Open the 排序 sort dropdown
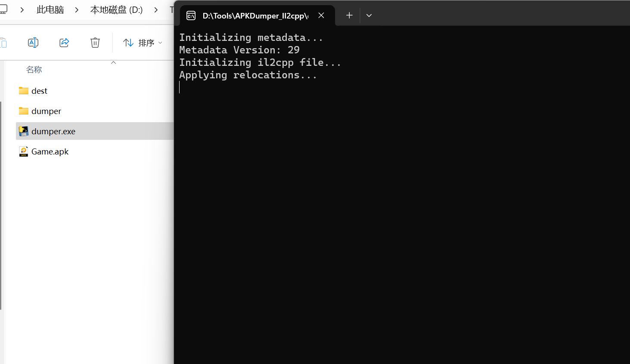The image size is (630, 364). pos(143,43)
